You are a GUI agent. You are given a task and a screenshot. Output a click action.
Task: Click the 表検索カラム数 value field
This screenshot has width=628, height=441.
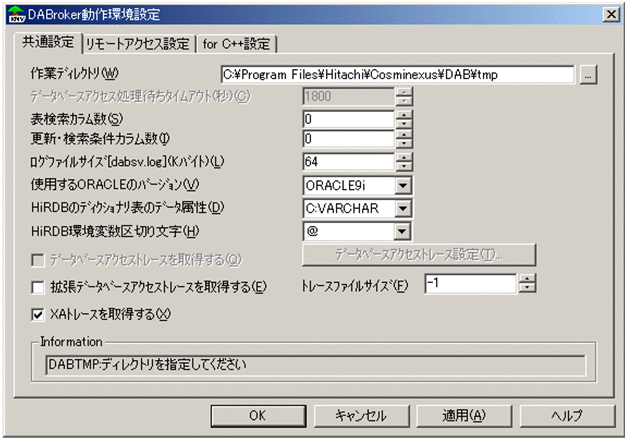pos(348,119)
